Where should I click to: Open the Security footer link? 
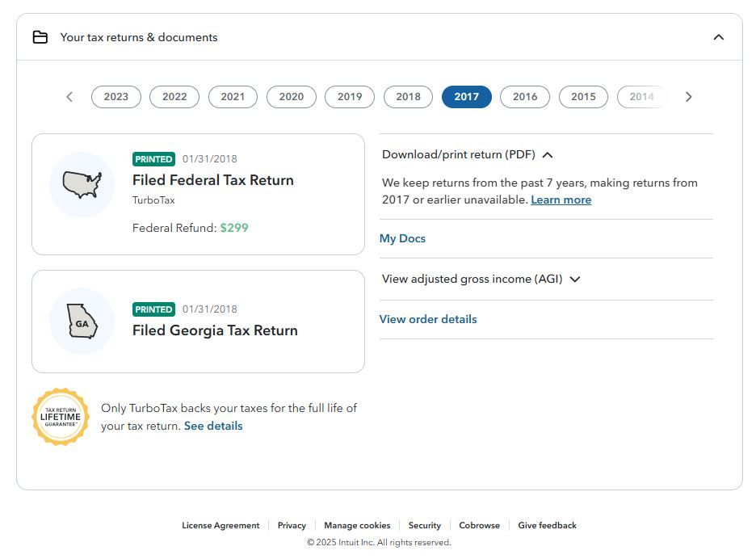click(425, 525)
